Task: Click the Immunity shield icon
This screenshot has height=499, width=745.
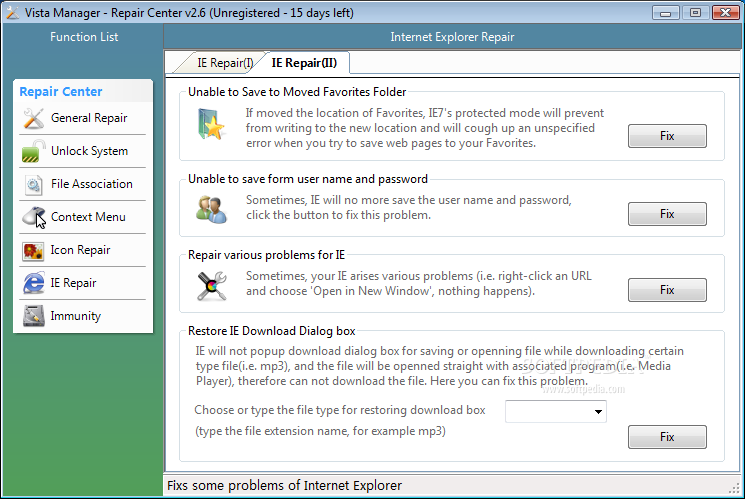Action: coord(33,316)
